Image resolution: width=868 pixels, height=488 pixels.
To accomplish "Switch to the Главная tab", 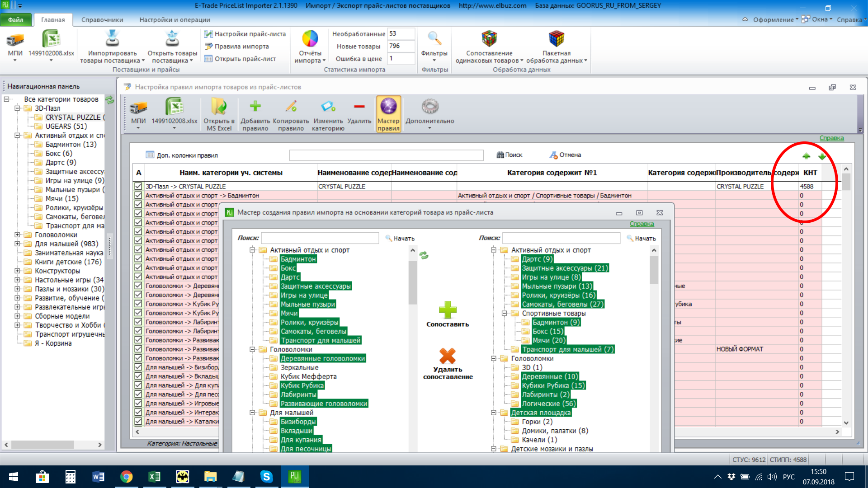I will [x=53, y=20].
